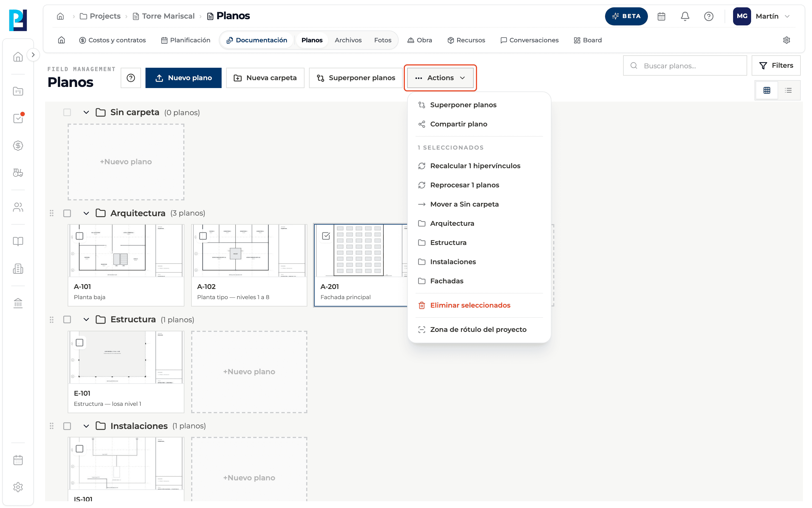Click Eliminar seleccionados

479,305
